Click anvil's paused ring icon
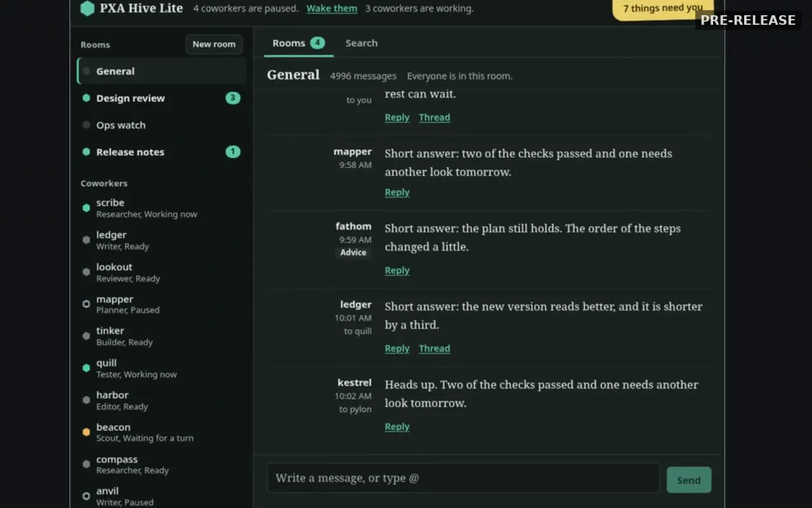This screenshot has height=508, width=812. pyautogui.click(x=86, y=496)
